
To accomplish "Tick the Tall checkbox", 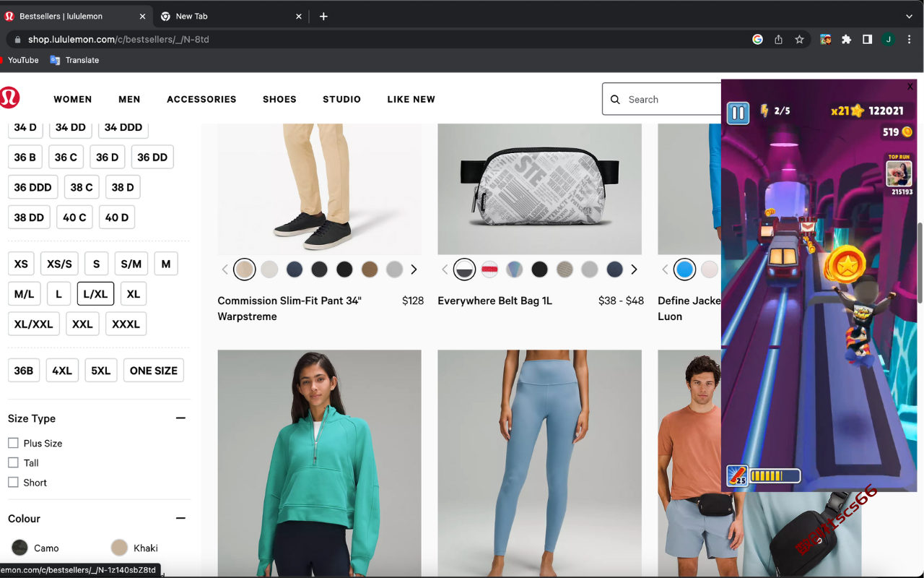I will coord(13,462).
